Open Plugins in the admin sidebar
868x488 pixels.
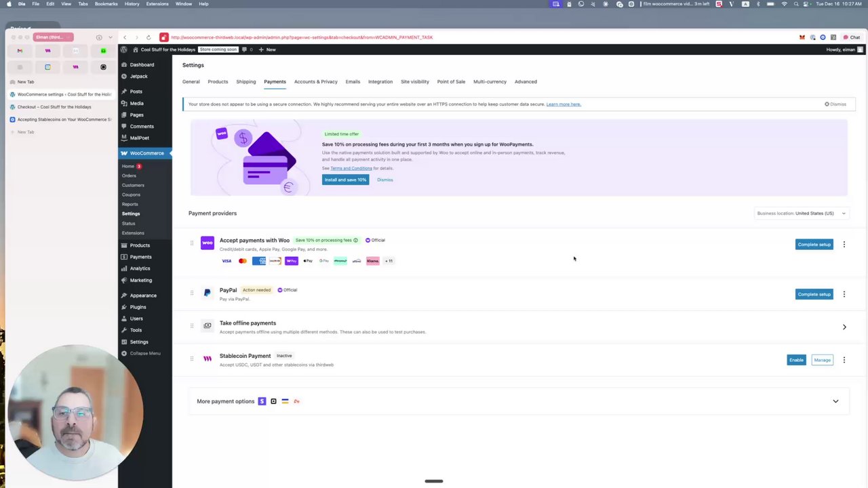138,307
